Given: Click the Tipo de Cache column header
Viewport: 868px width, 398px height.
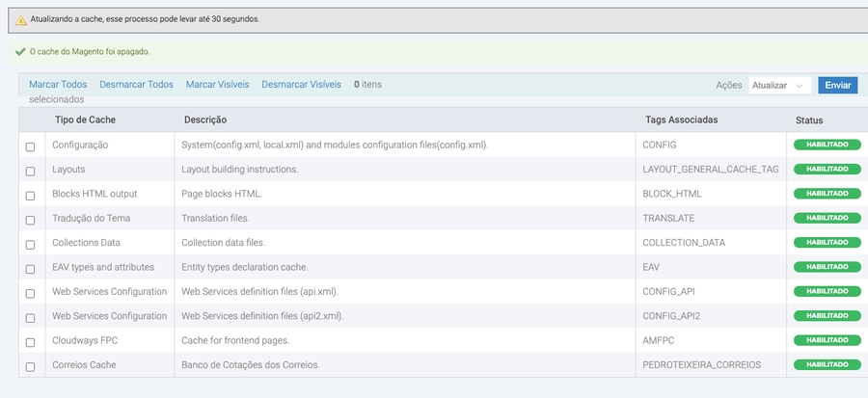Looking at the screenshot, I should click(x=85, y=120).
